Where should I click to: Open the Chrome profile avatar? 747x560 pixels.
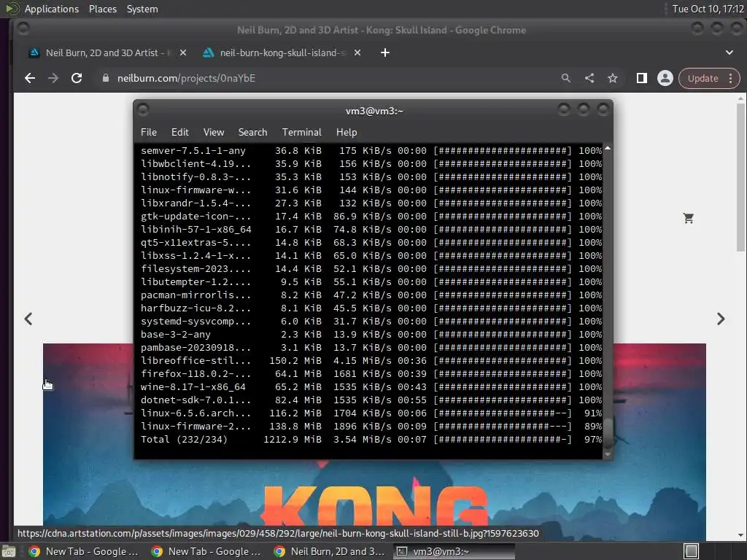tap(665, 78)
